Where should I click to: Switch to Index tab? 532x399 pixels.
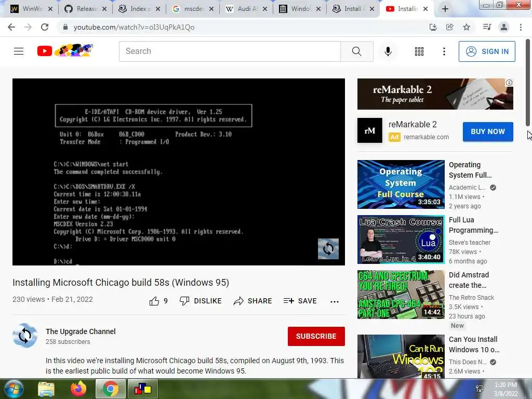(139, 9)
